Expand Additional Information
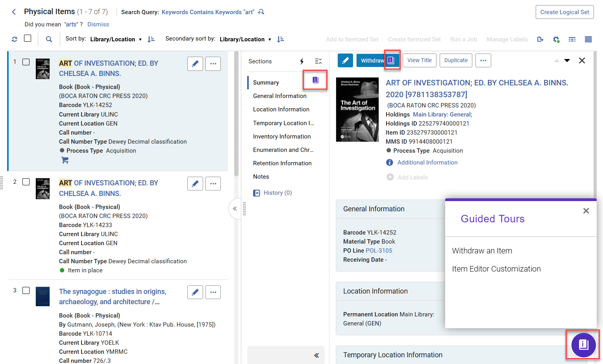Viewport: 603px width, 364px height. (x=427, y=163)
